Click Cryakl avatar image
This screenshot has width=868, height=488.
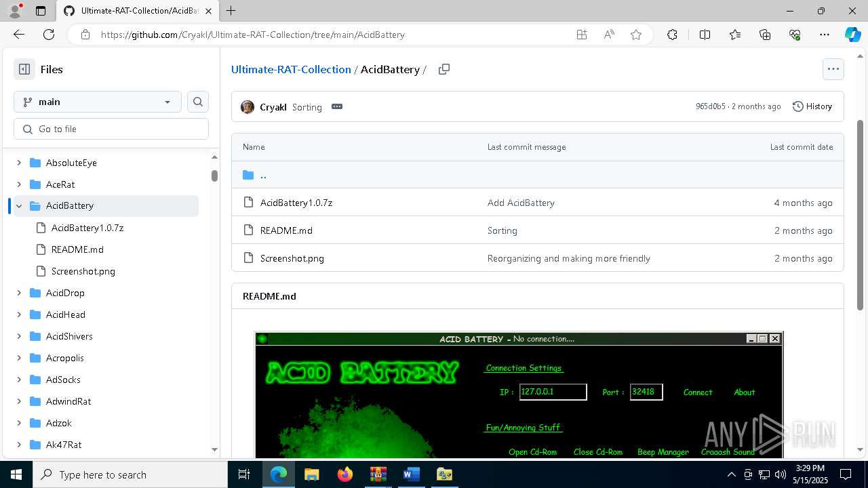point(248,107)
